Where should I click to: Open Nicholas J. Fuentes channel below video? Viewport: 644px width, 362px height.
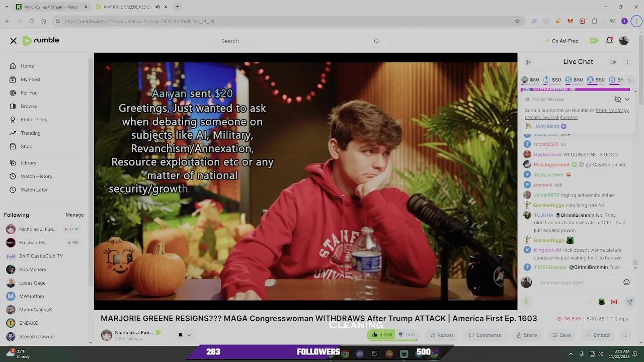click(x=134, y=332)
